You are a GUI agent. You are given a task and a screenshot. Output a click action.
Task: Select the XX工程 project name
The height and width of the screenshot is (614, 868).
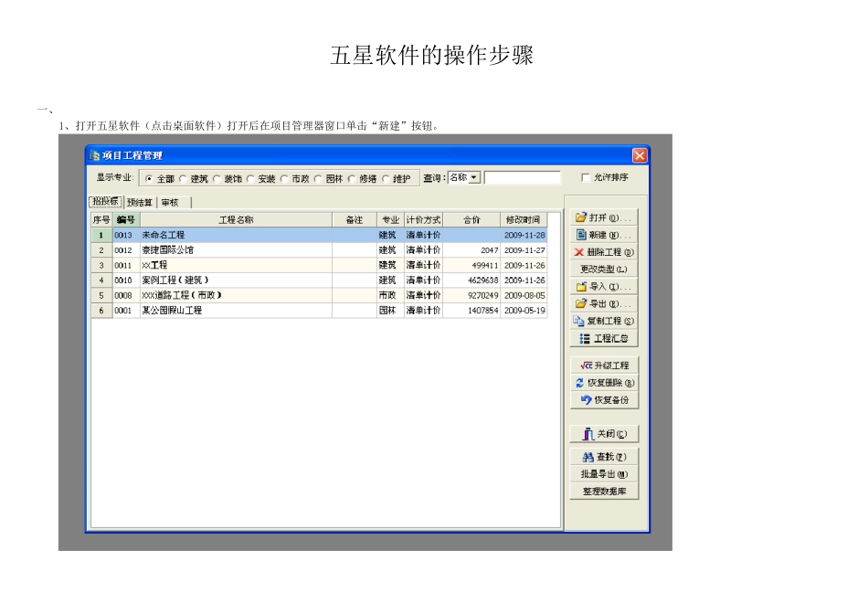click(154, 265)
